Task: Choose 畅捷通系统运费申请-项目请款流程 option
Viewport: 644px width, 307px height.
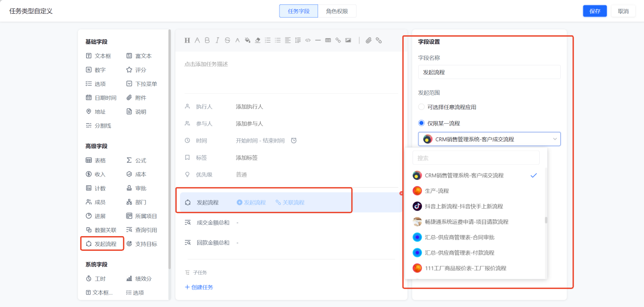Action: pyautogui.click(x=476, y=221)
